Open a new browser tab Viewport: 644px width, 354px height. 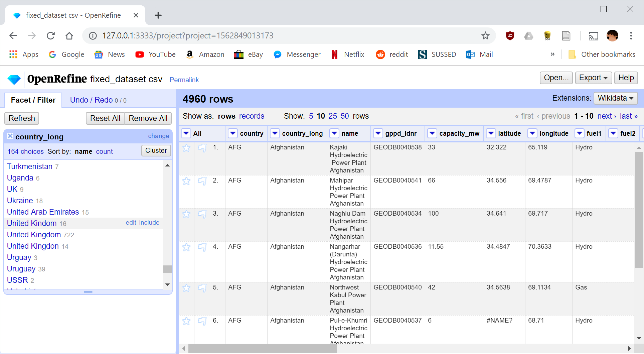[x=158, y=15]
